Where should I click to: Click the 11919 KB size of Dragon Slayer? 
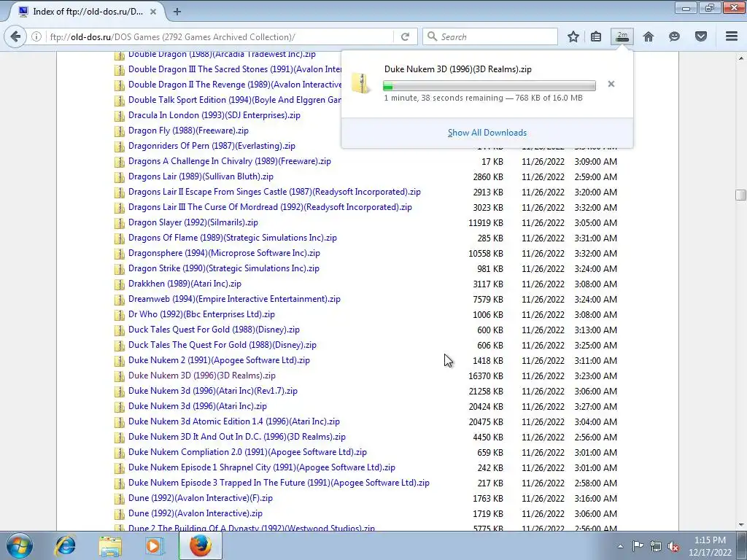(x=485, y=223)
